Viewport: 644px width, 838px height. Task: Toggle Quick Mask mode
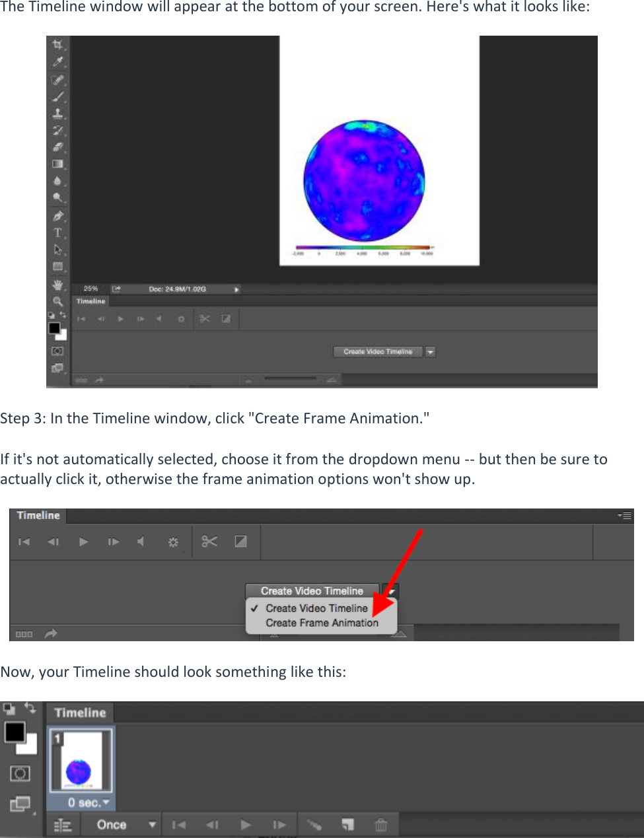(58, 351)
